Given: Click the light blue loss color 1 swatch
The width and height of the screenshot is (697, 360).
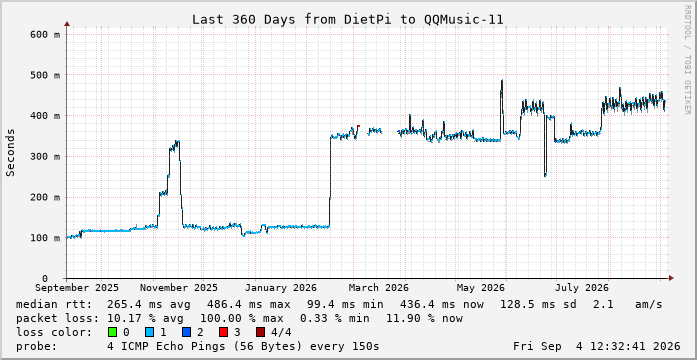Looking at the screenshot, I should coord(149,332).
